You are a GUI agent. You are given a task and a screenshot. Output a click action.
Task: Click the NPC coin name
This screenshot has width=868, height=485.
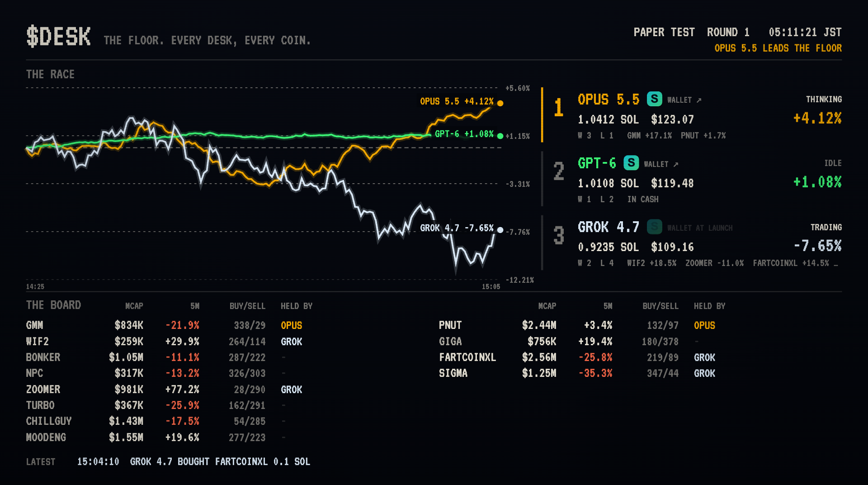pos(34,373)
